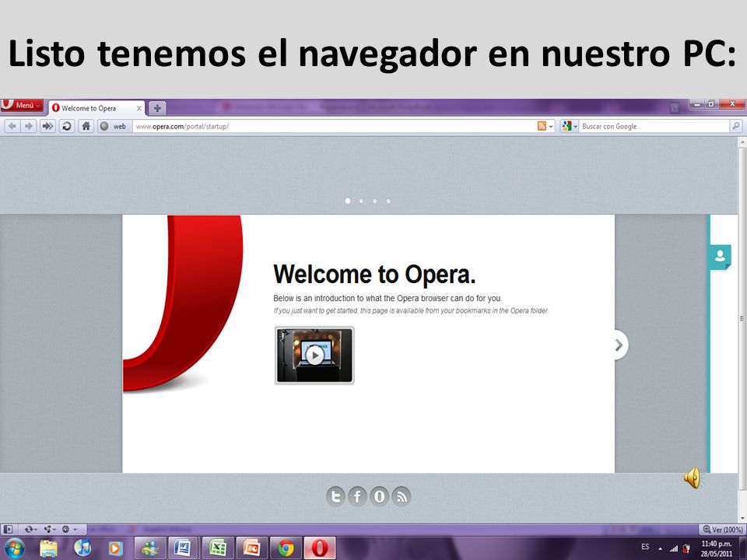Click the Welcome to Opera heading
Screen dimensions: 747x560
coord(374,274)
